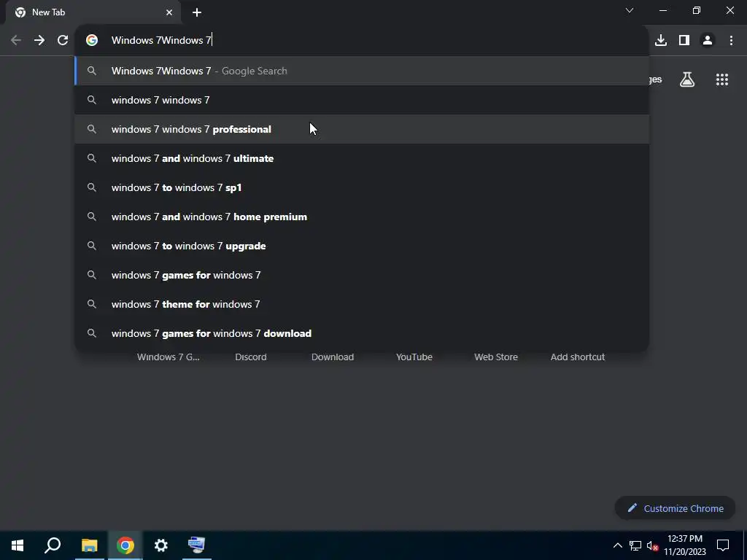
Task: Select suggestion 'windows 7 and windows 7 home premium'
Action: coord(362,217)
